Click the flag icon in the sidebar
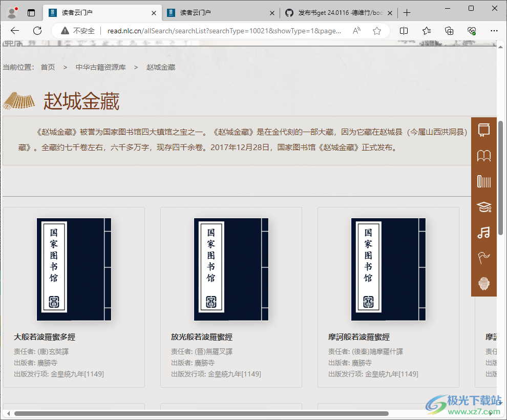This screenshot has width=507, height=420. pos(483,258)
